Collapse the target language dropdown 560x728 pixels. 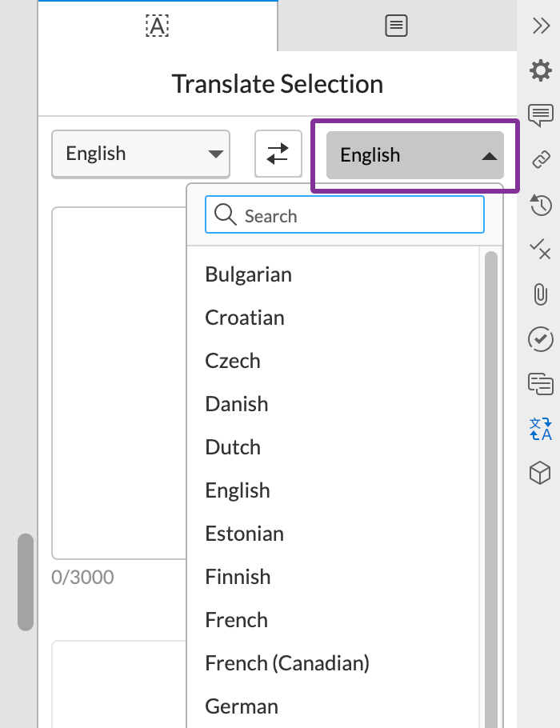click(413, 154)
